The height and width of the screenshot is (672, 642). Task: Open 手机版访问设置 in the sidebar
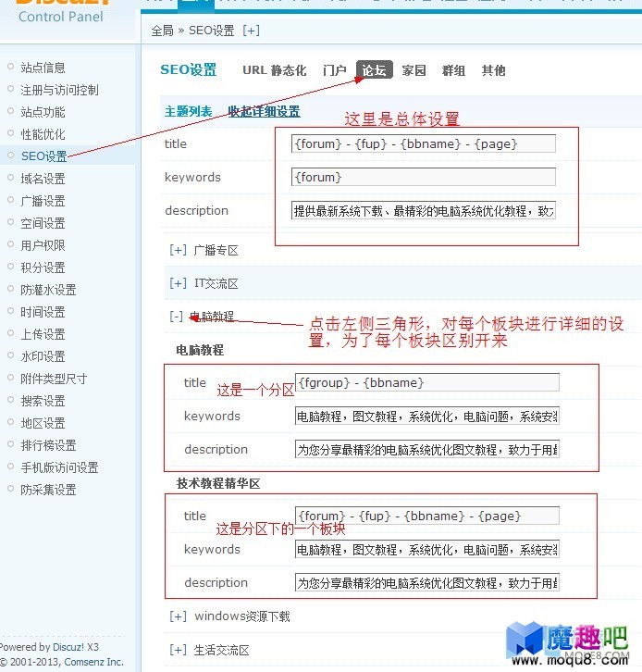coord(59,467)
